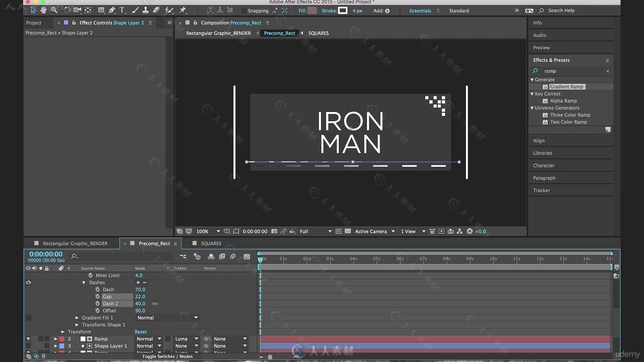Enable Motion Blur switch in timeline

click(x=233, y=256)
